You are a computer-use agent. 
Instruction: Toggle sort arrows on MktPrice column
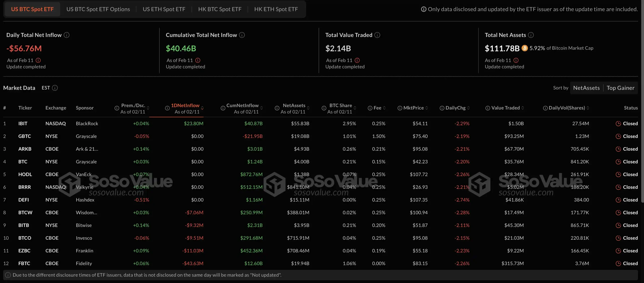click(x=427, y=108)
